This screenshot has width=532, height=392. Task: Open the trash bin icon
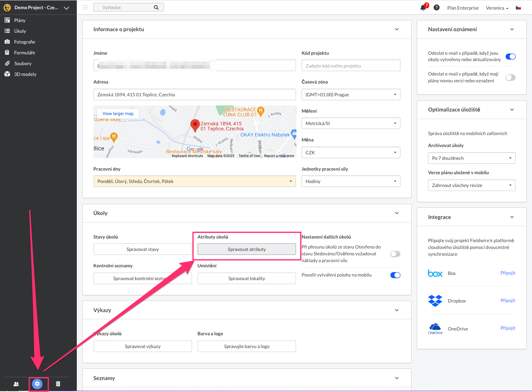pos(58,384)
